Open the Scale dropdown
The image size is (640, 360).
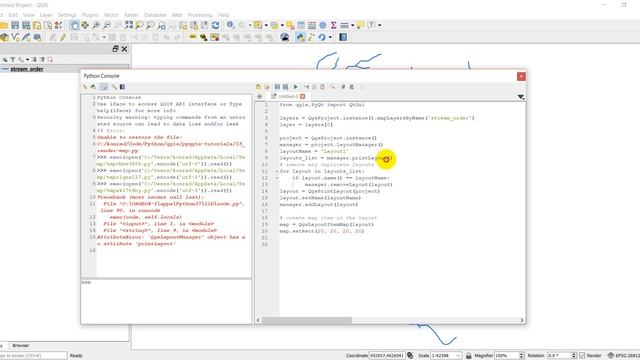click(458, 356)
